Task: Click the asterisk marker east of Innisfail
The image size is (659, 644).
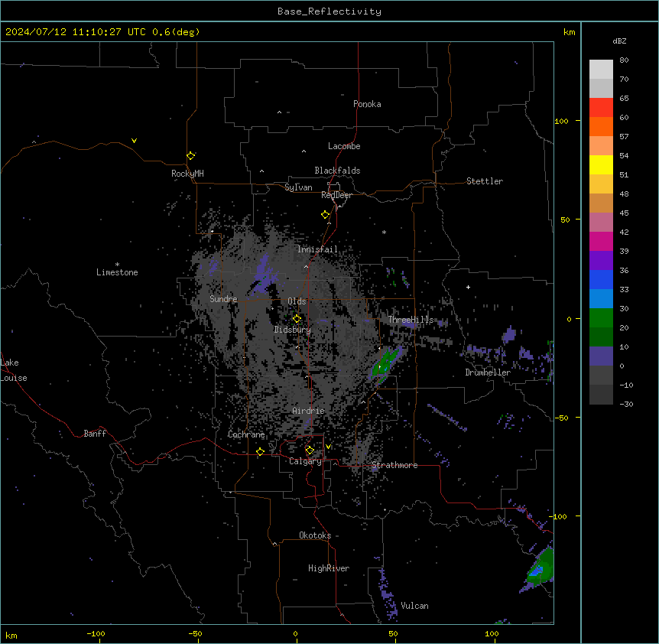Action: click(x=384, y=232)
